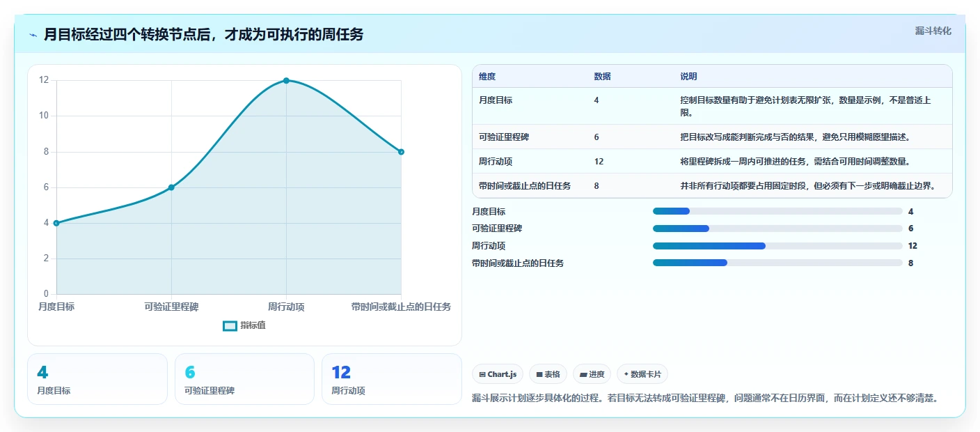Click the 月度目标 progress bar
This screenshot has width=980, height=432.
point(777,211)
